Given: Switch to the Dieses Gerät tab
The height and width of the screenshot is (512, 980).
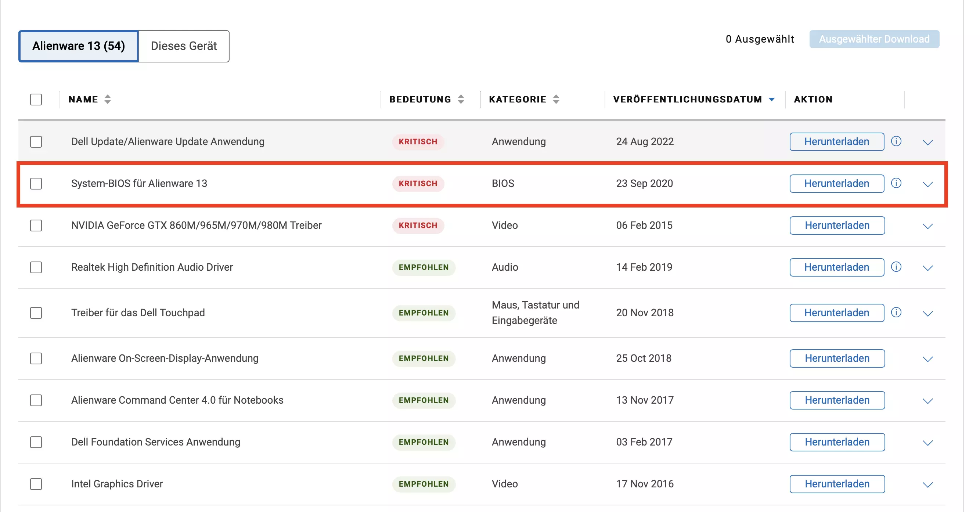Looking at the screenshot, I should (x=184, y=46).
